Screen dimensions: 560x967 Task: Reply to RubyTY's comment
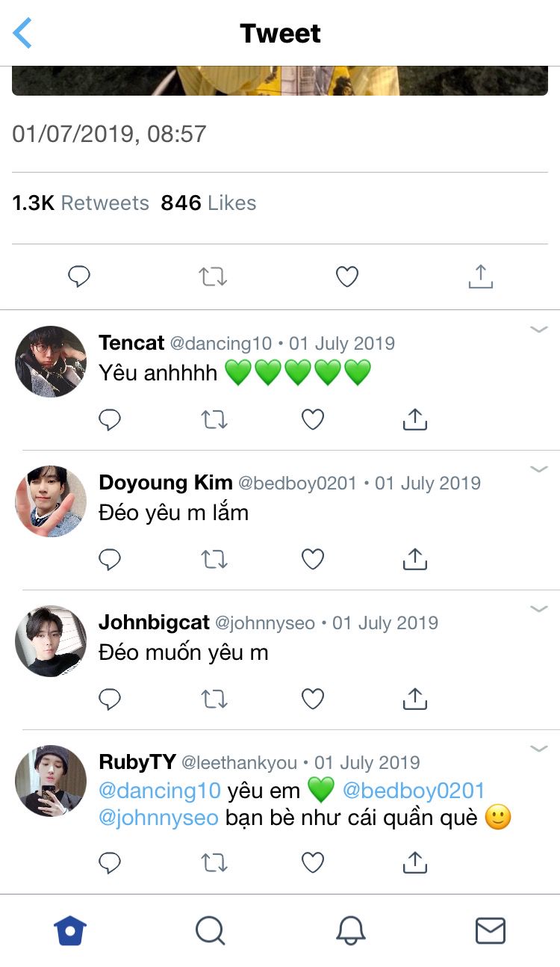click(110, 863)
